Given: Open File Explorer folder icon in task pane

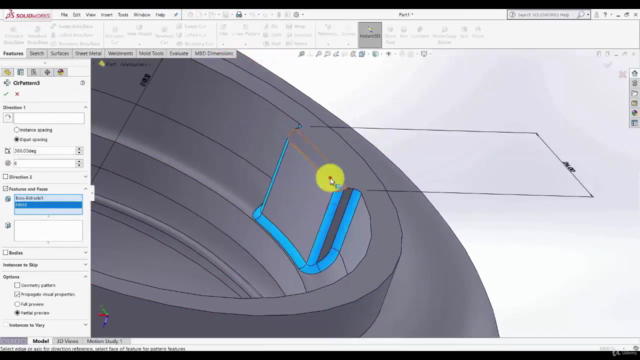Looking at the screenshot, I should [x=634, y=93].
